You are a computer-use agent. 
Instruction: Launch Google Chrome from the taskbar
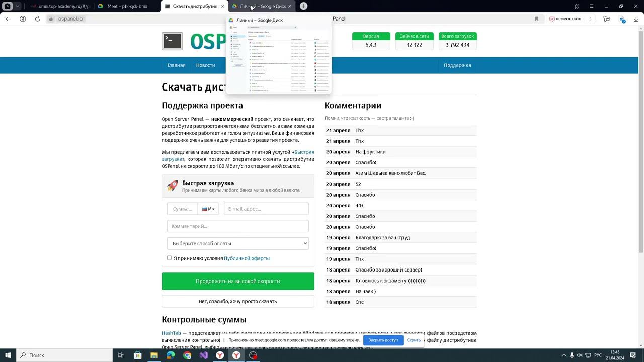click(x=187, y=355)
